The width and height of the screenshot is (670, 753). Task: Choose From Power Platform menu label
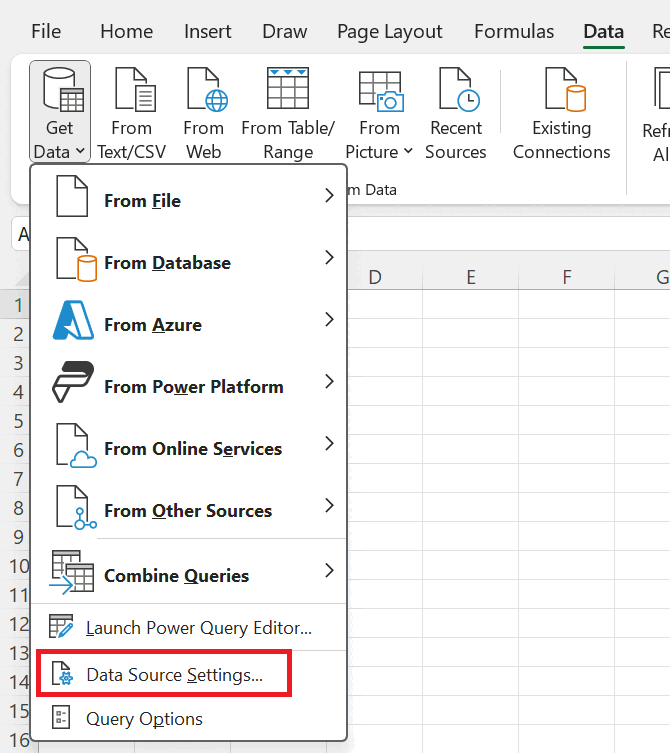pyautogui.click(x=194, y=387)
